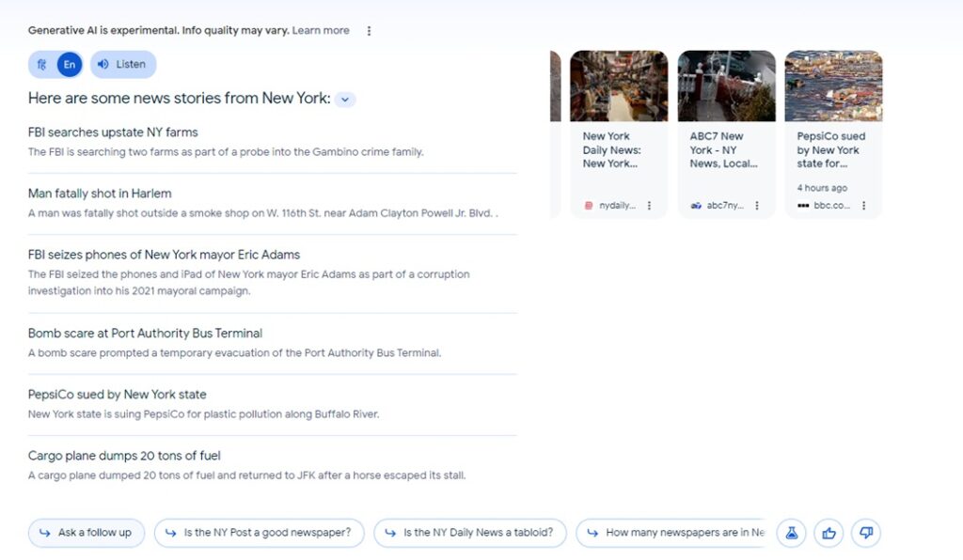Click the 2021 mayoral campaign description text
Image resolution: width=963 pixels, height=560 pixels.
tap(248, 283)
